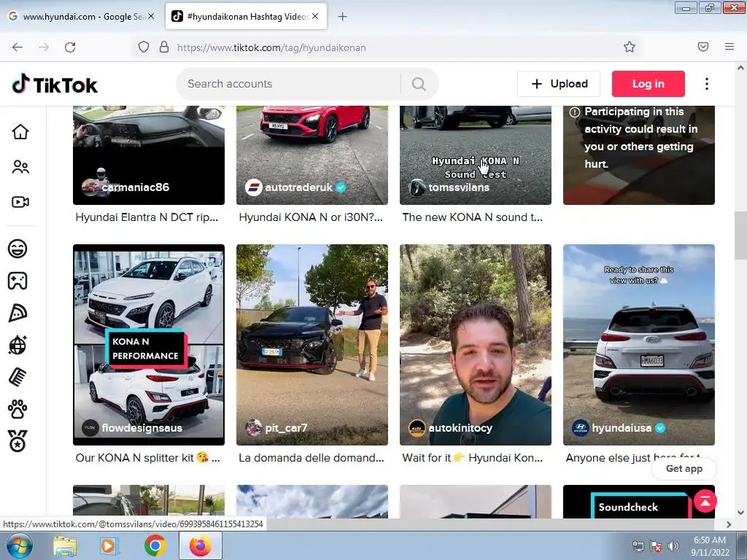Click the volume speaker tray icon
Image resolution: width=747 pixels, height=560 pixels.
pos(673,546)
